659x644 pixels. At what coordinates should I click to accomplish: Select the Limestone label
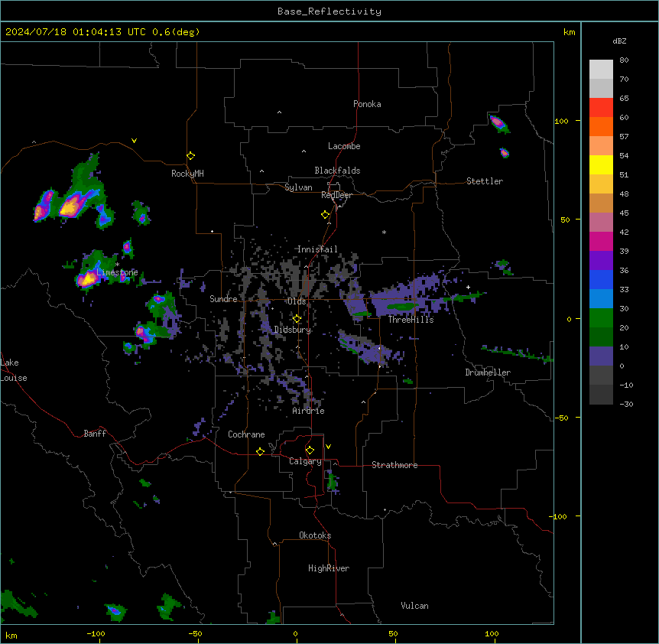117,272
